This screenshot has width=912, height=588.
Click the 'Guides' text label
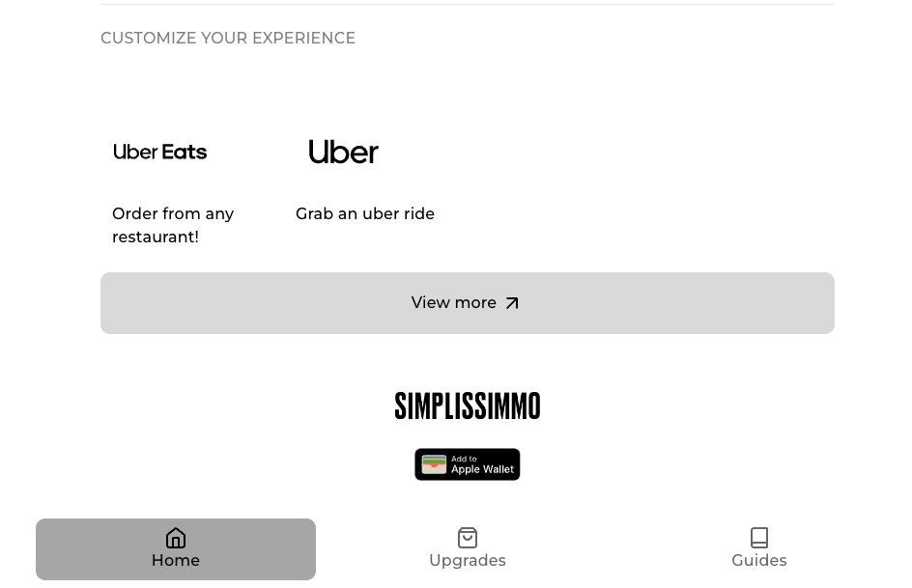(759, 561)
